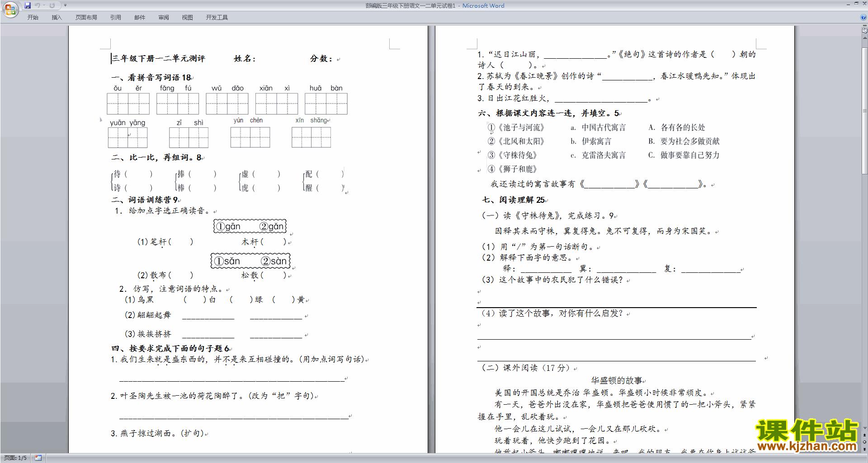This screenshot has height=463, width=868.
Task: Click heading 六、根据课文内容连一连
Action: pos(548,113)
